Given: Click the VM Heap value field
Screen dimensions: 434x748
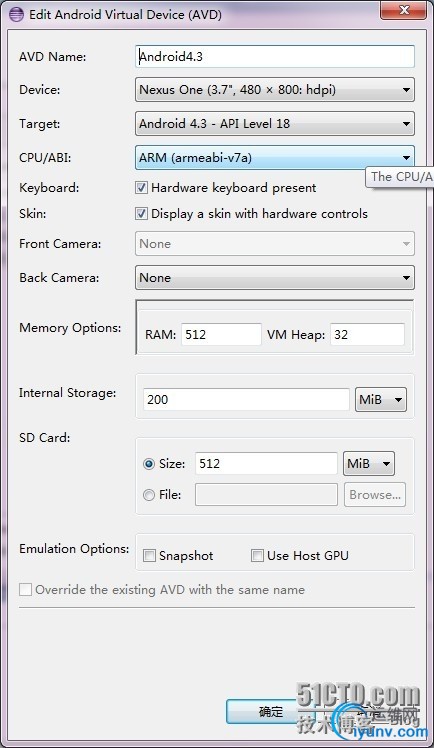Looking at the screenshot, I should (x=367, y=334).
